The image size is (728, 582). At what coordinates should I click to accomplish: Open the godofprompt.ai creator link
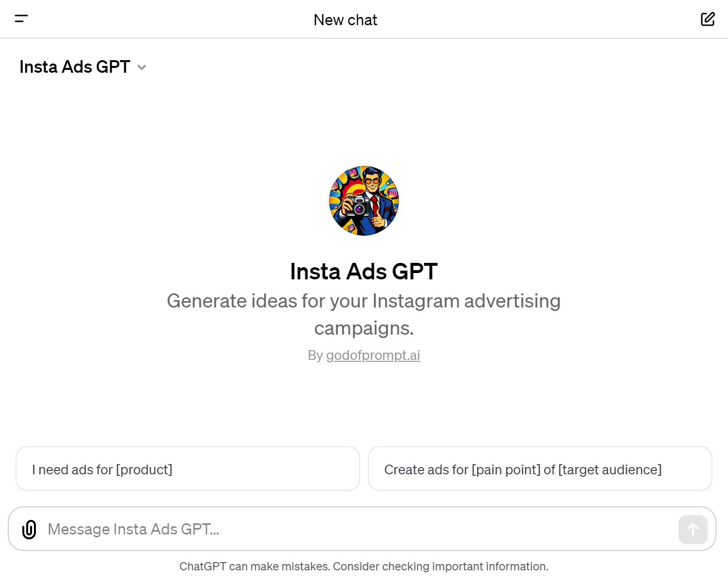[373, 355]
